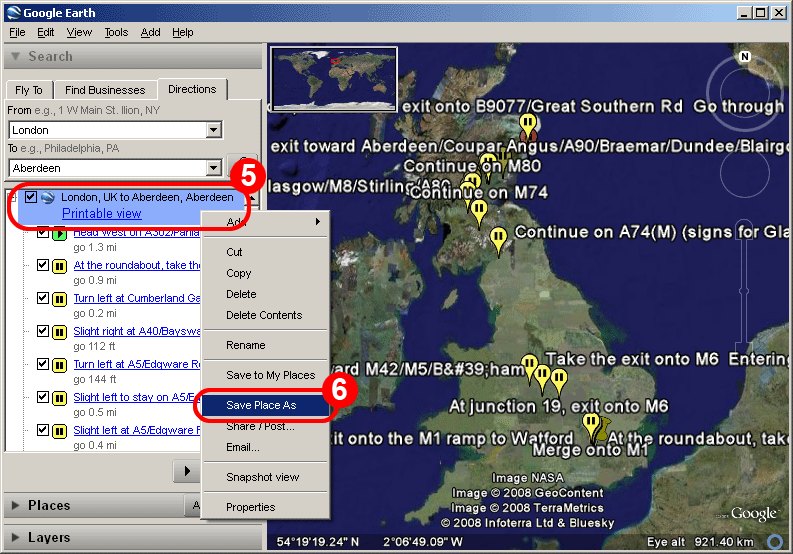793x554 pixels.
Task: Click the yellow icon next to At the roundabout step
Action: point(59,266)
